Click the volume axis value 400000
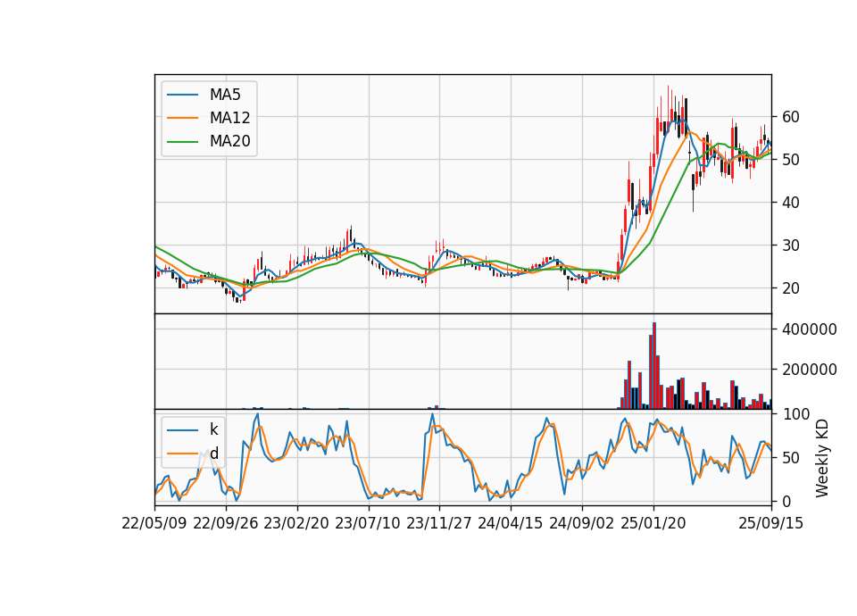Screen dimensions: 857x616 click(810, 329)
